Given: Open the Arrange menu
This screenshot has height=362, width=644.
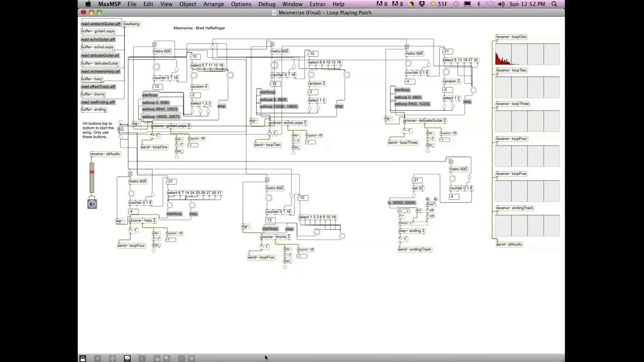Looking at the screenshot, I should pos(213,4).
